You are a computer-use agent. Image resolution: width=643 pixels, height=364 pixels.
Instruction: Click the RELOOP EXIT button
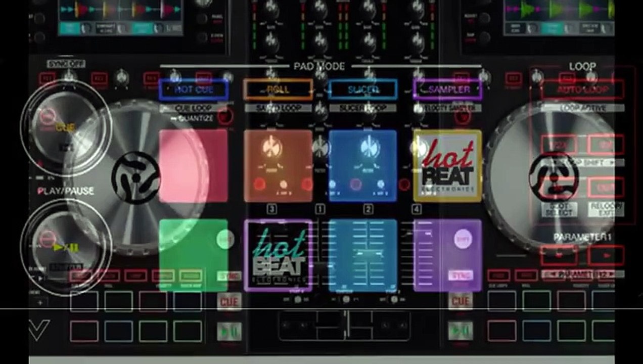tap(606, 210)
